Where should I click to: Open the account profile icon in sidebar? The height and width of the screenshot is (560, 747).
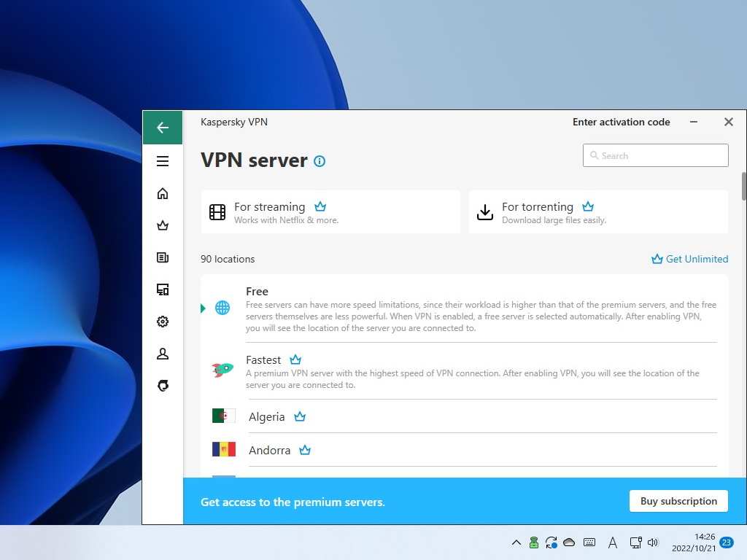(163, 354)
